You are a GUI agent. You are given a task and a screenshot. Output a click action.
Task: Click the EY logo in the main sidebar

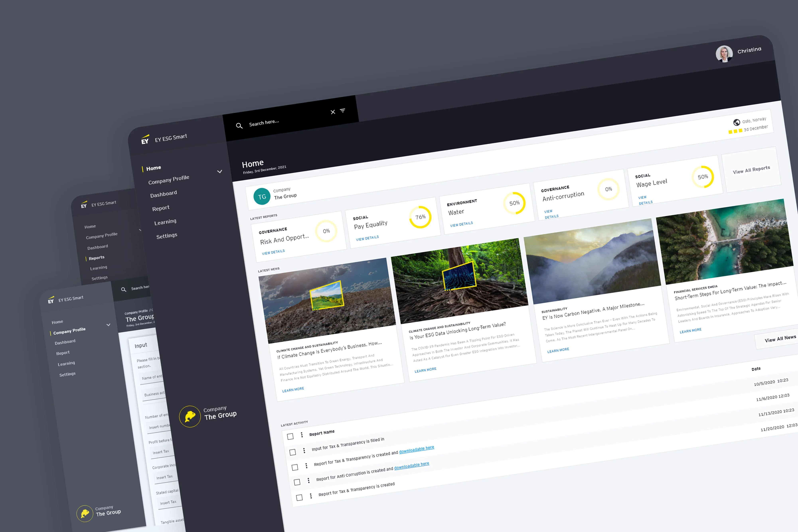pyautogui.click(x=145, y=140)
